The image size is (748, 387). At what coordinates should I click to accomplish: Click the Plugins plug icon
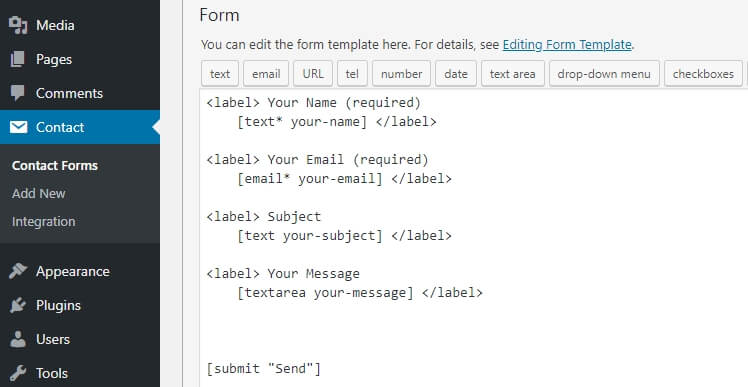18,305
